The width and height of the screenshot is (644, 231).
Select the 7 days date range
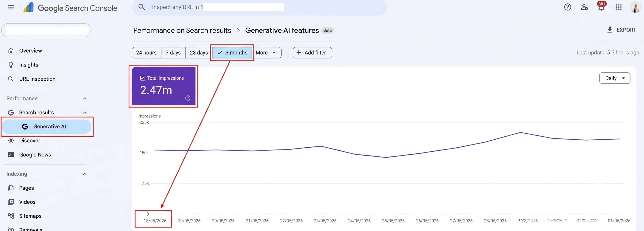coord(173,53)
